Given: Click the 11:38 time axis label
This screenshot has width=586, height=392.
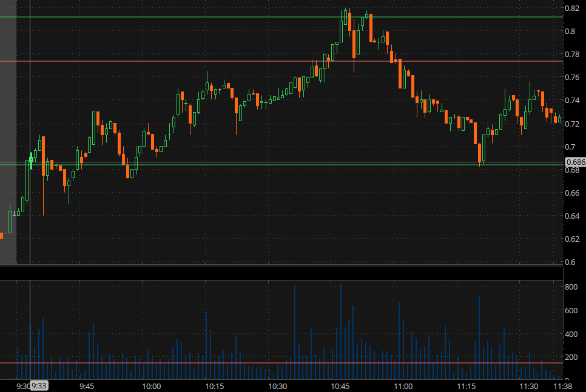Looking at the screenshot, I should (563, 386).
